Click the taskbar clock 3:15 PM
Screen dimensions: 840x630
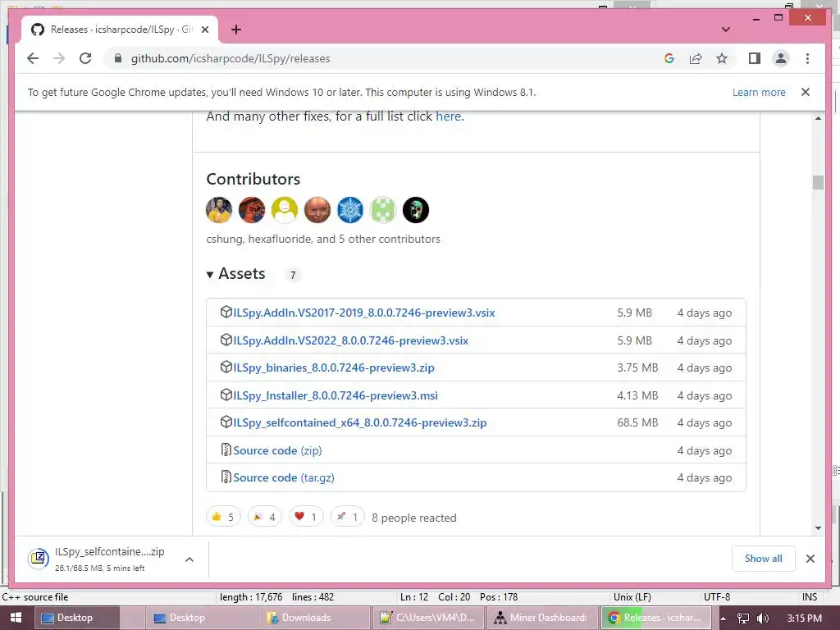(805, 619)
